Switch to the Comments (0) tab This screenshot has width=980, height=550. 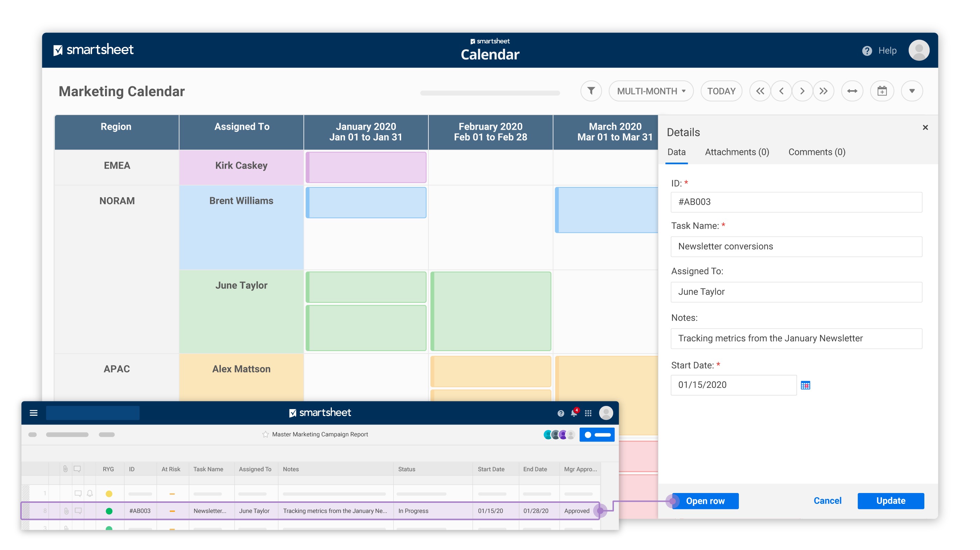[x=817, y=152]
